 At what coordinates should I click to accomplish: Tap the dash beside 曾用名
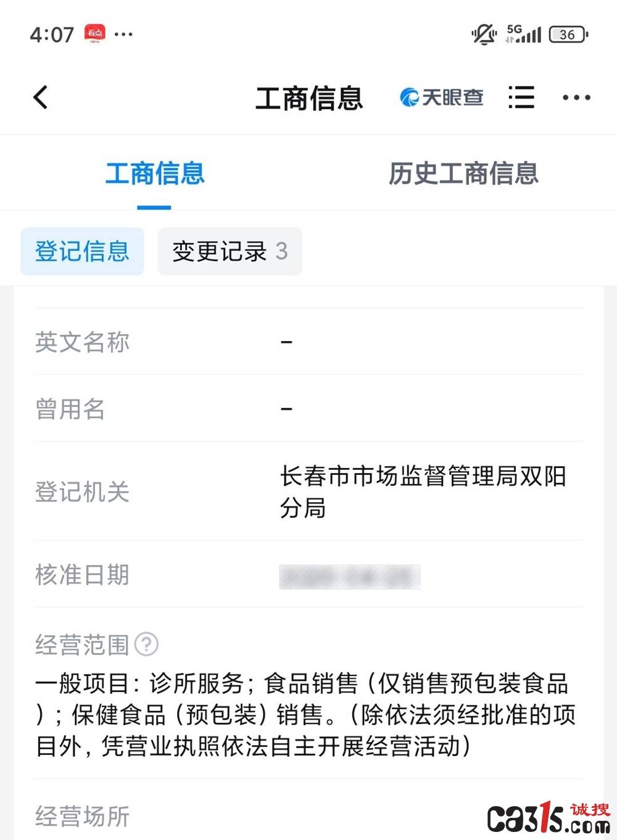coord(286,408)
